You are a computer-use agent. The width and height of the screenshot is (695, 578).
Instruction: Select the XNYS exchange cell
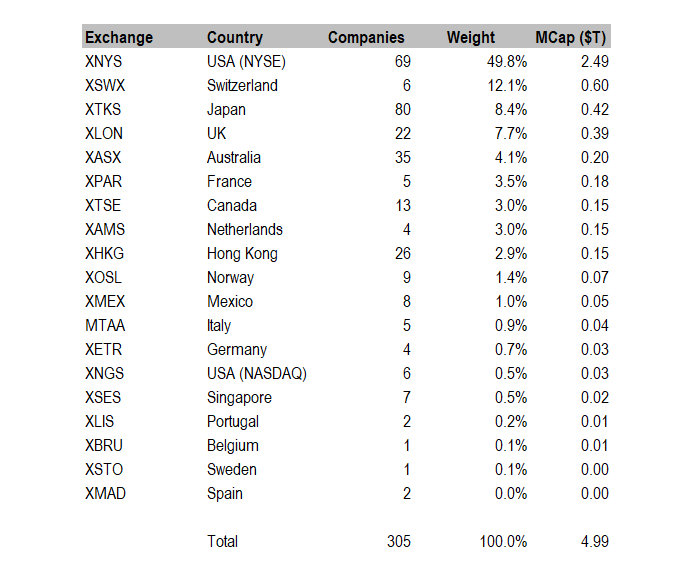click(105, 62)
